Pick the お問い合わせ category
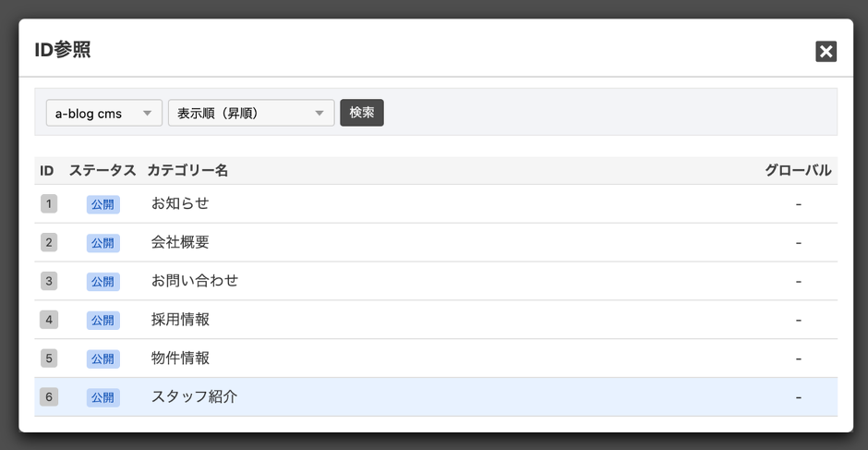Screen dimensions: 868x450 [194, 281]
